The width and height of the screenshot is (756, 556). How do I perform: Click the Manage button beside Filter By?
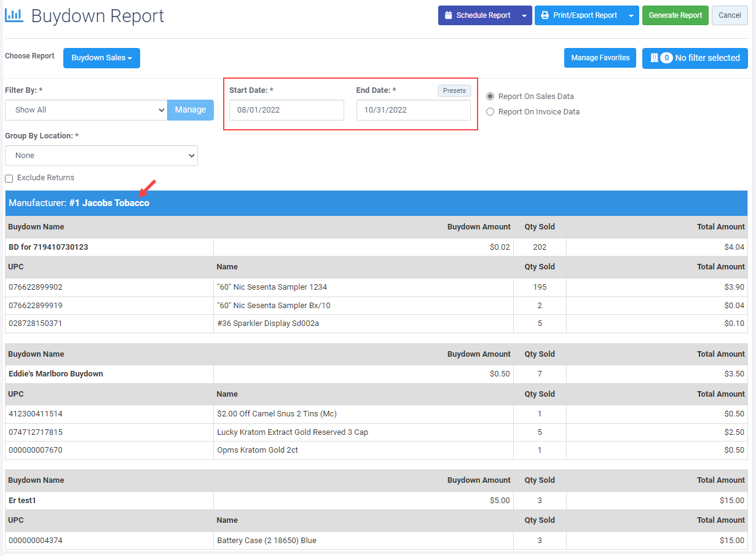(x=191, y=110)
